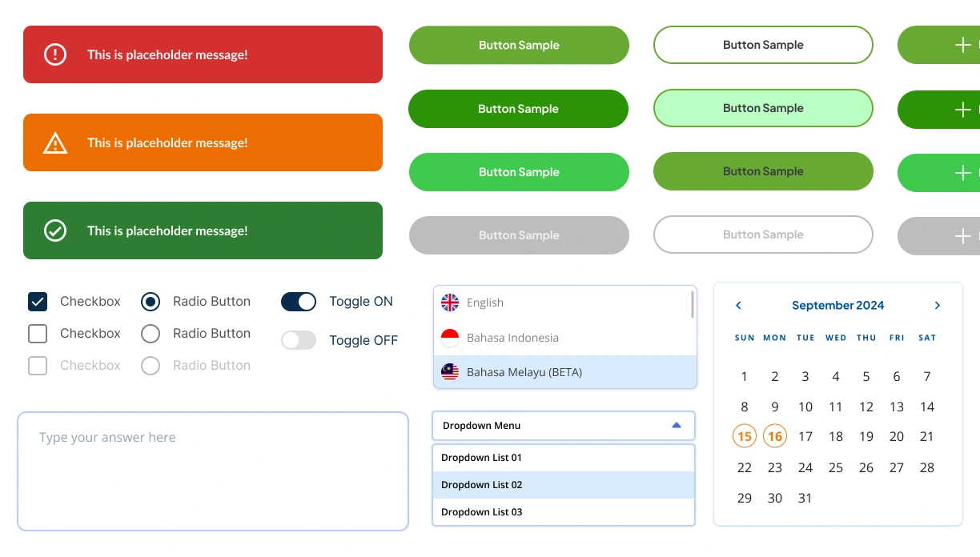Collapse the Dropdown Menu arrow
Viewport: 980px width, 557px height.
point(677,425)
